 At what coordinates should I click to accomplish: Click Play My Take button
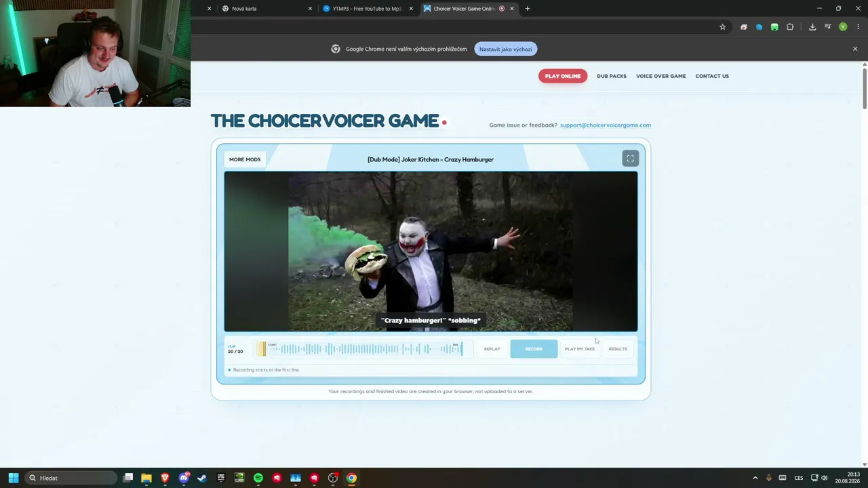click(x=580, y=349)
